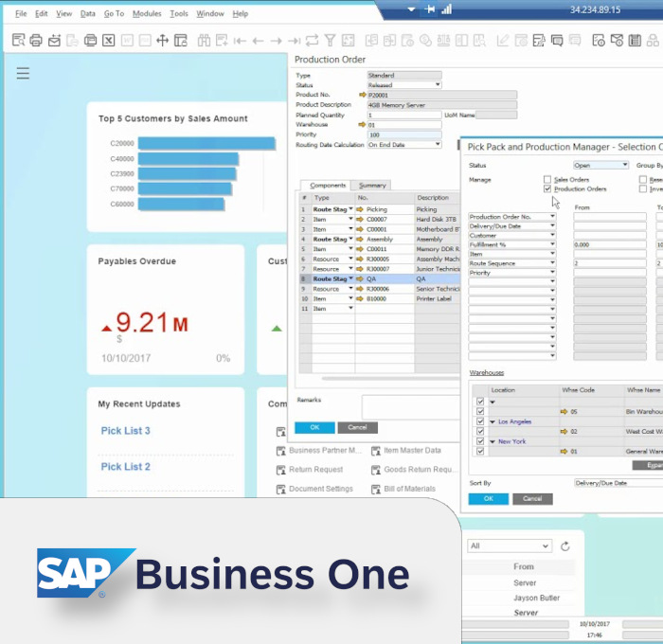The height and width of the screenshot is (644, 663).
Task: Click the Add record toolbar icon
Action: click(222, 41)
